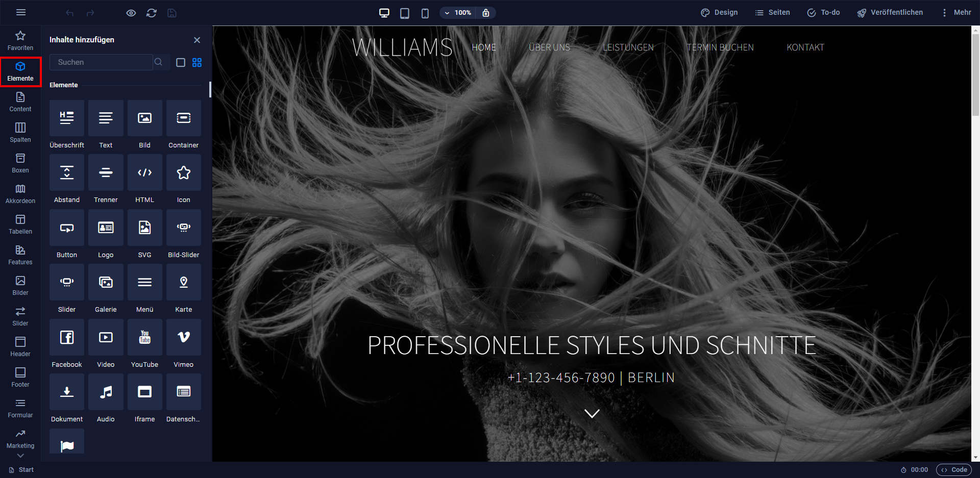
Task: Open the Akkordeon sidebar category
Action: (20, 194)
